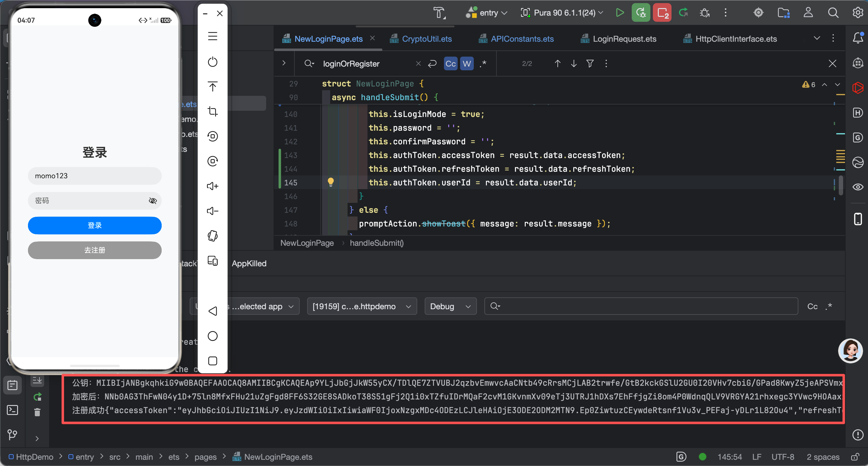The height and width of the screenshot is (466, 868).
Task: Attach debugger to process using the bug icon
Action: (x=704, y=13)
